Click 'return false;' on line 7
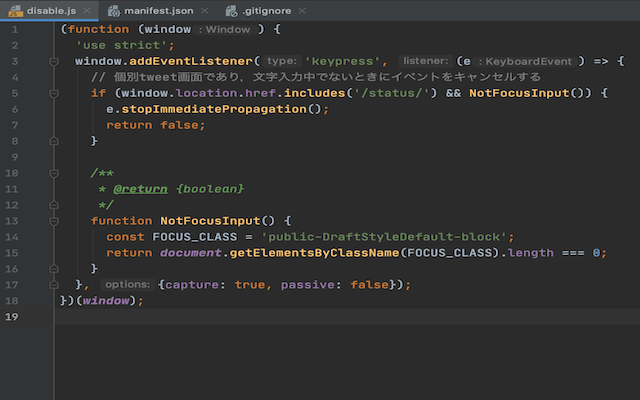 [x=156, y=125]
